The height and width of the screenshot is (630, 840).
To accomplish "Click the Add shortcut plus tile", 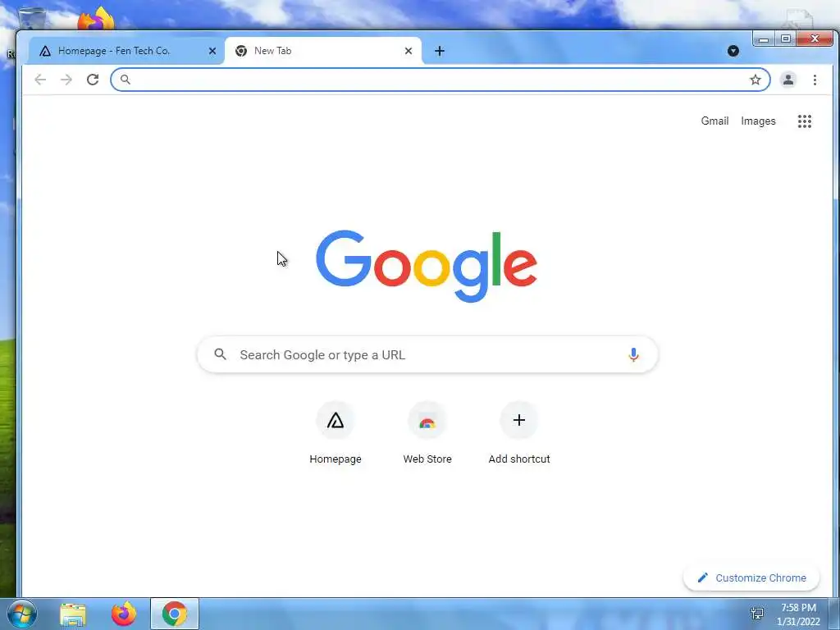I will click(519, 433).
